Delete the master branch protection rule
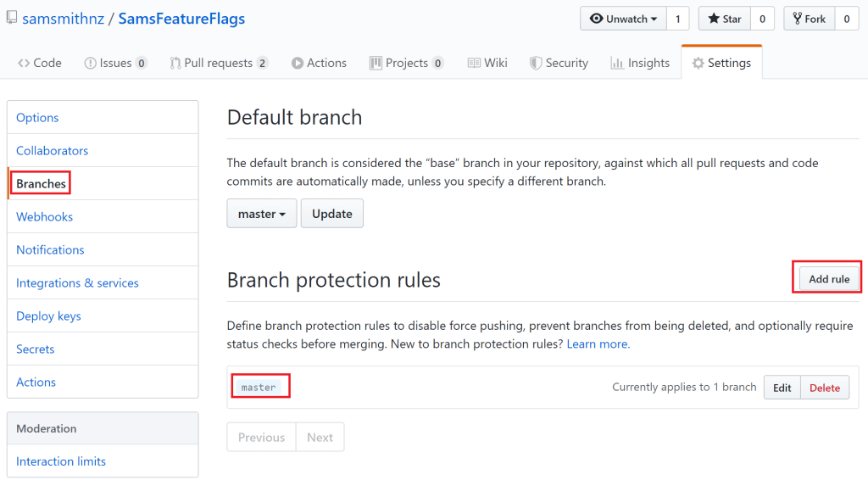The width and height of the screenshot is (868, 486). [x=824, y=388]
